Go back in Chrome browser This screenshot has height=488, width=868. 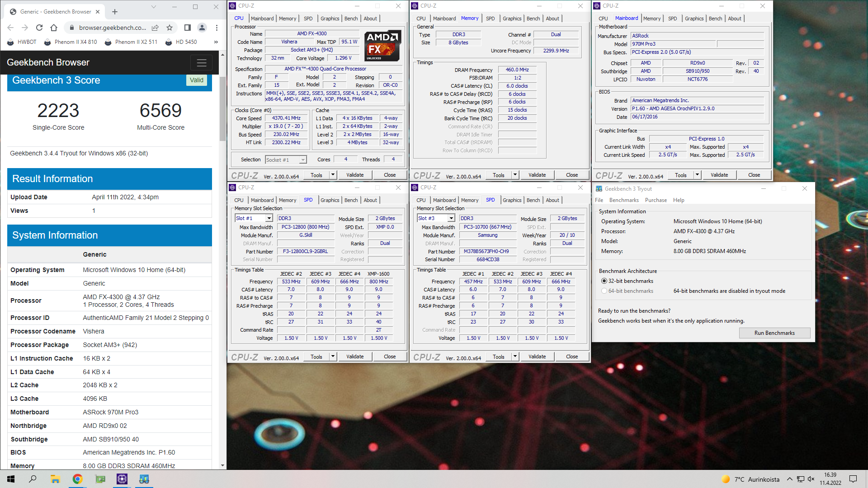(x=10, y=28)
